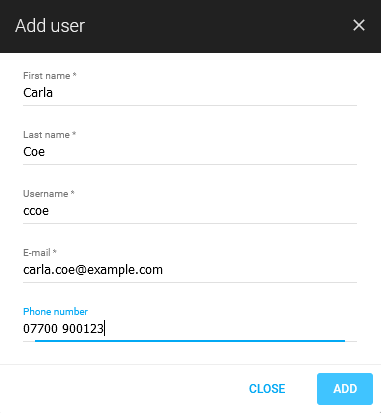The width and height of the screenshot is (381, 413).
Task: Click the blue underline below phone number
Action: point(190,341)
